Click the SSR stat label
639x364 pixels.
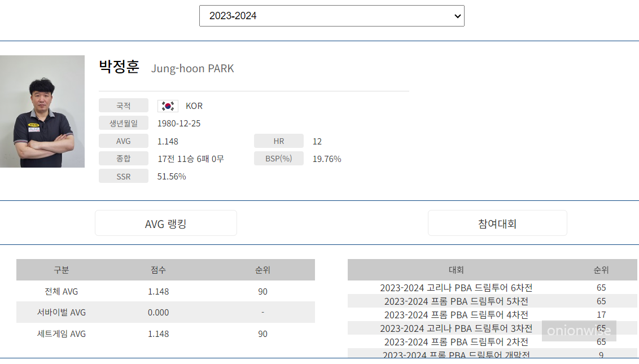123,176
